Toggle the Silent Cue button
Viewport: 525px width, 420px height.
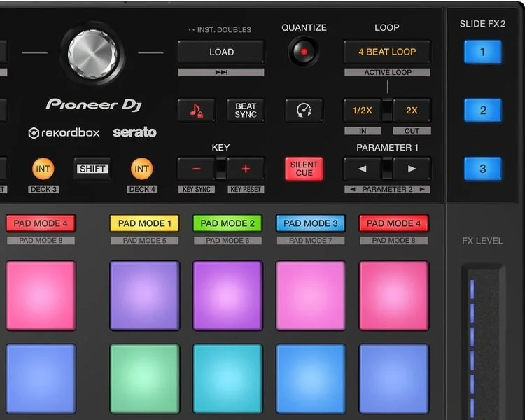pyautogui.click(x=304, y=169)
